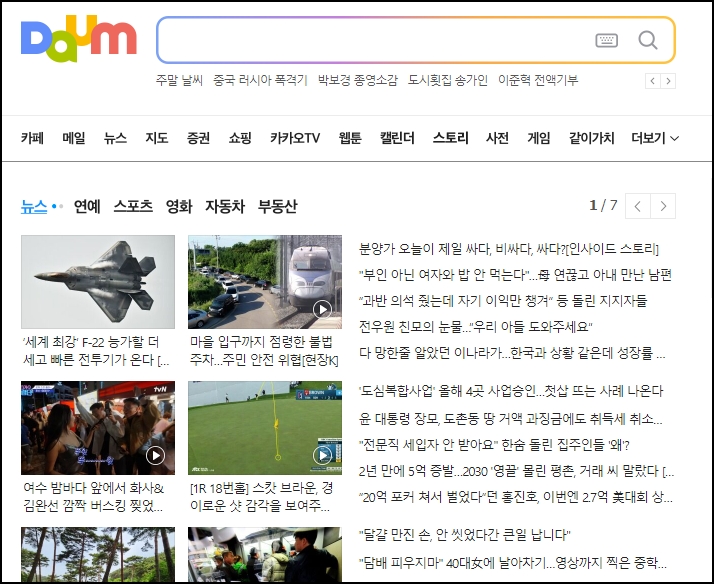Open 메일 service
Screen dimensions: 714x584
pos(74,138)
